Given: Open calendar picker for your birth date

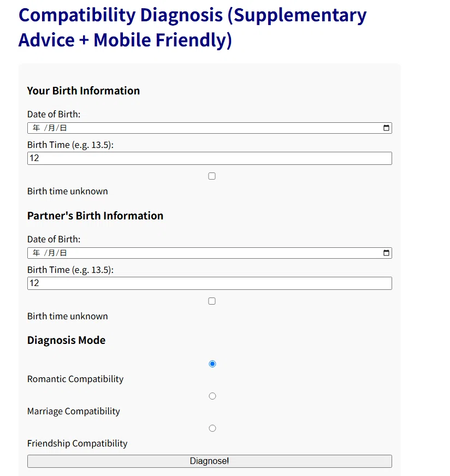Looking at the screenshot, I should point(386,128).
